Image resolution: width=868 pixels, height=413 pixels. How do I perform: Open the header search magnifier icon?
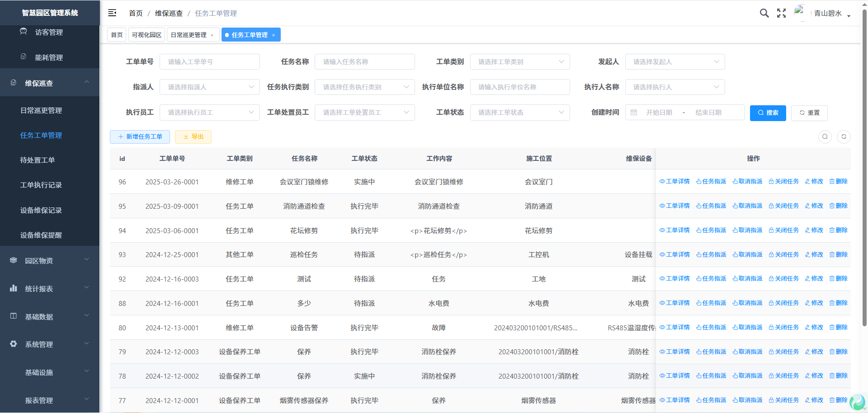coord(764,13)
